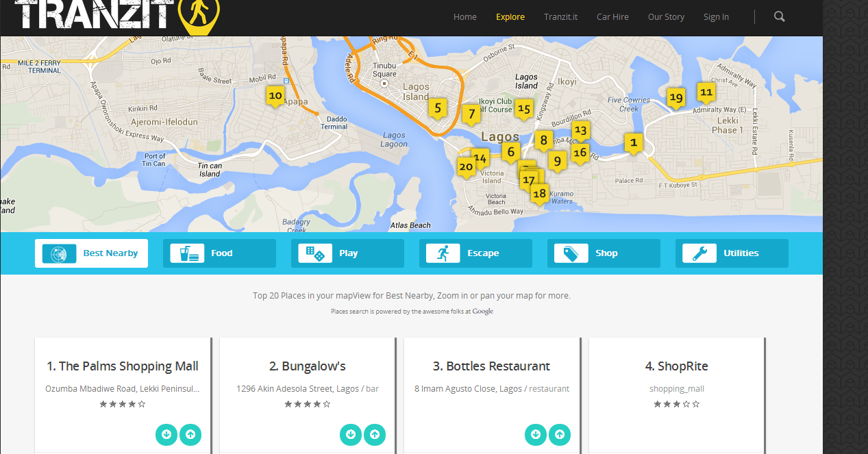868x454 pixels.
Task: Go to Sign In page
Action: point(716,17)
